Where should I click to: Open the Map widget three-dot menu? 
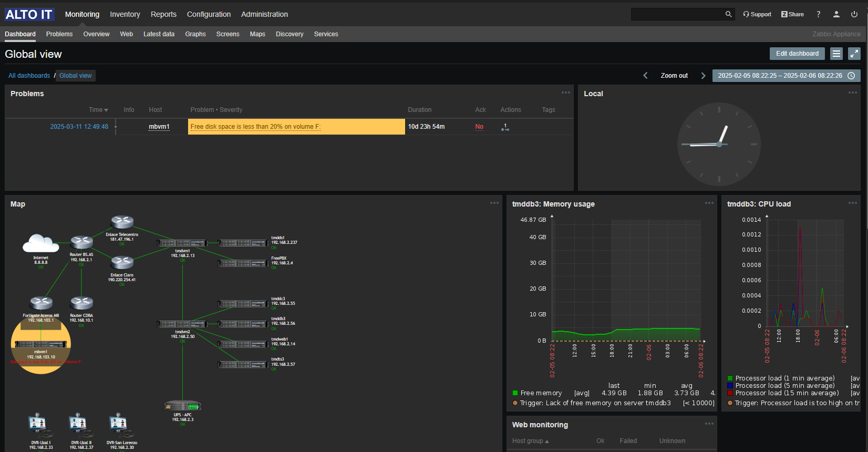coord(494,203)
